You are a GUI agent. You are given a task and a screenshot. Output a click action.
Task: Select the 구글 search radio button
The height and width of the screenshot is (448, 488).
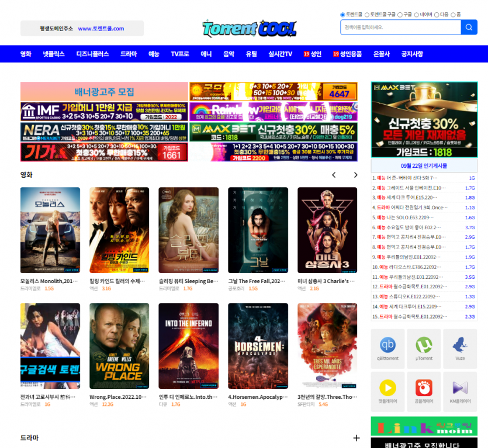[x=400, y=15]
